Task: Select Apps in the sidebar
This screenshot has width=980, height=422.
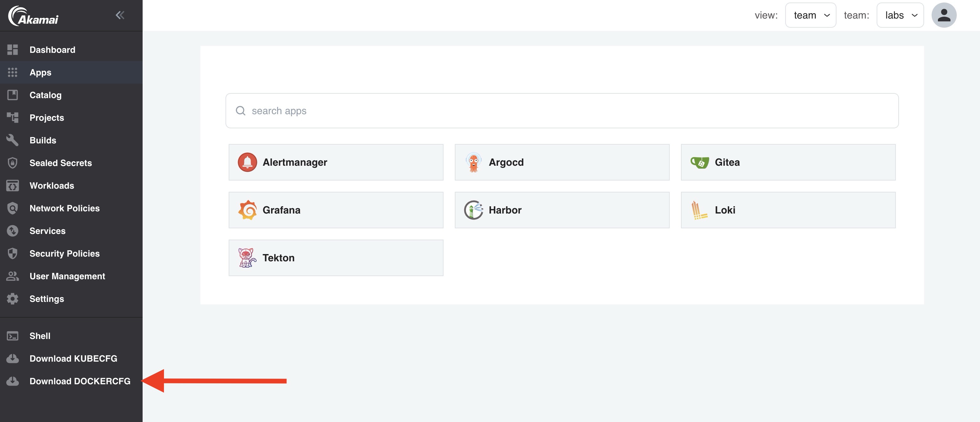Action: [x=71, y=72]
